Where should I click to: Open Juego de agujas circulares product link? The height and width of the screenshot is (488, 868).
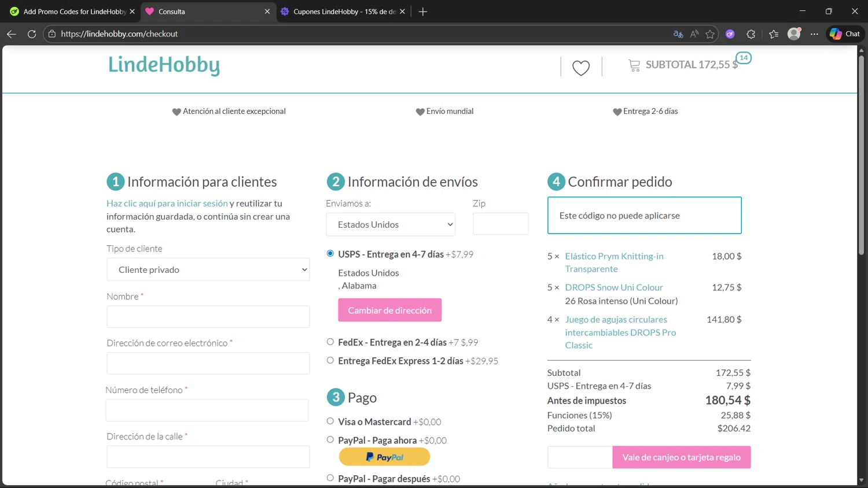620,332
